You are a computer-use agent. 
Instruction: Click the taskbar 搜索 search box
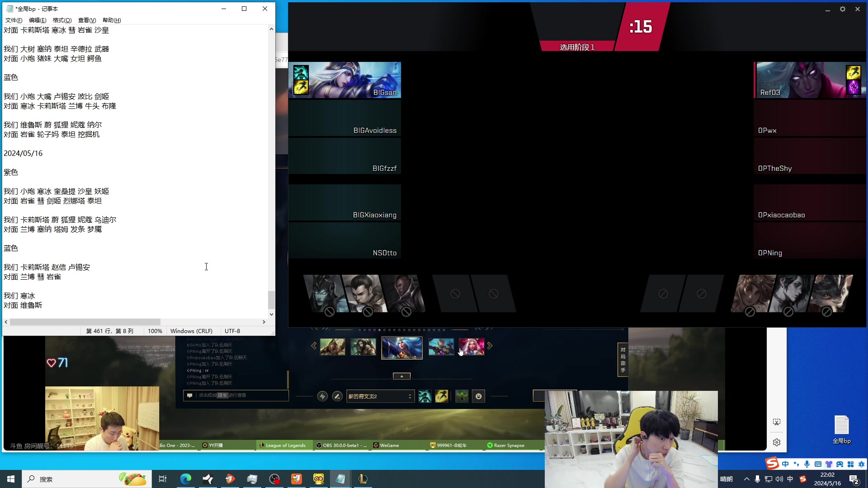point(86,479)
